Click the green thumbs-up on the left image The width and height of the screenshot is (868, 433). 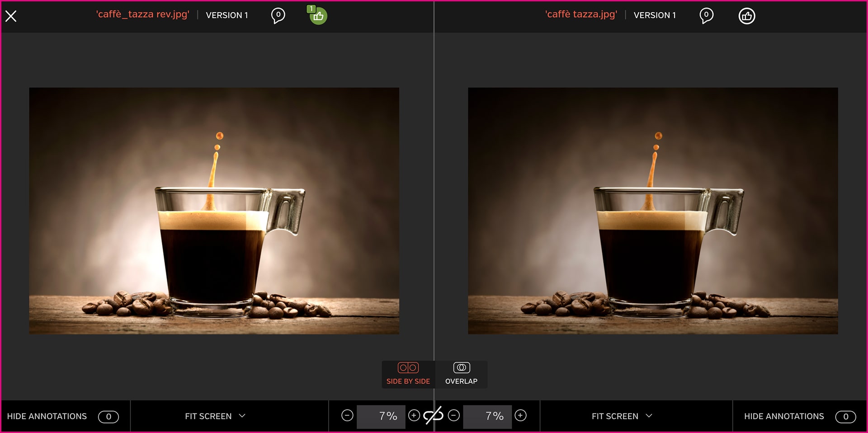[318, 16]
